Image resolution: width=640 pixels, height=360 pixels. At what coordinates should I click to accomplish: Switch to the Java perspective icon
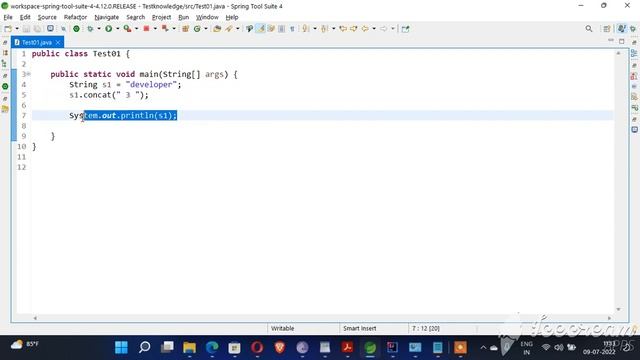click(x=621, y=29)
